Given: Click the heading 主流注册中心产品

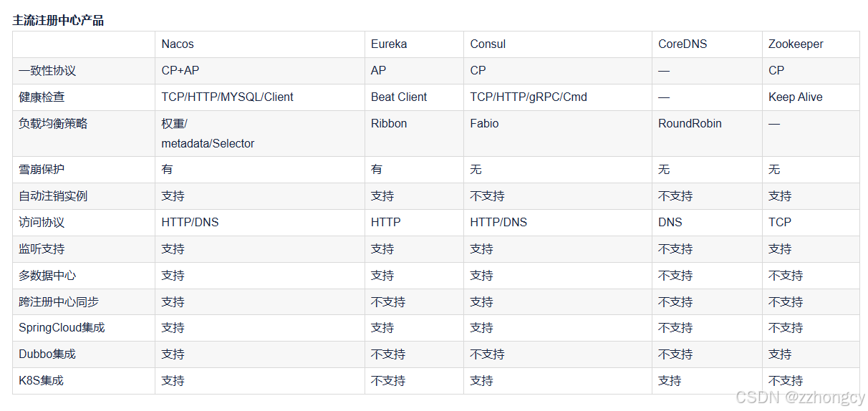Looking at the screenshot, I should [58, 20].
